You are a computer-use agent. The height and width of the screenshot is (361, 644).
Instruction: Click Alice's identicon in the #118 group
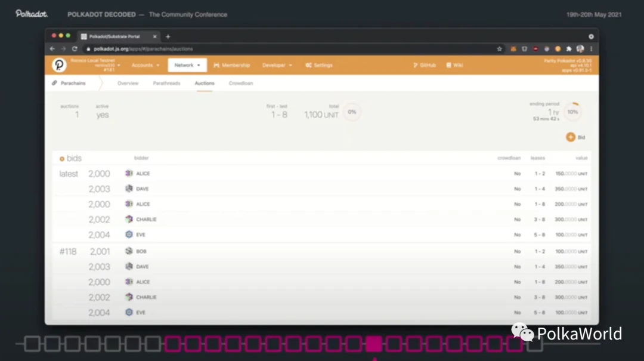[x=129, y=282]
